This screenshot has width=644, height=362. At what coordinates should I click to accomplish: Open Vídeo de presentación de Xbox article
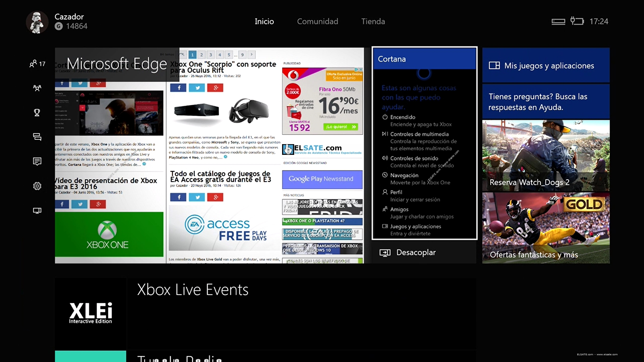pos(106,183)
